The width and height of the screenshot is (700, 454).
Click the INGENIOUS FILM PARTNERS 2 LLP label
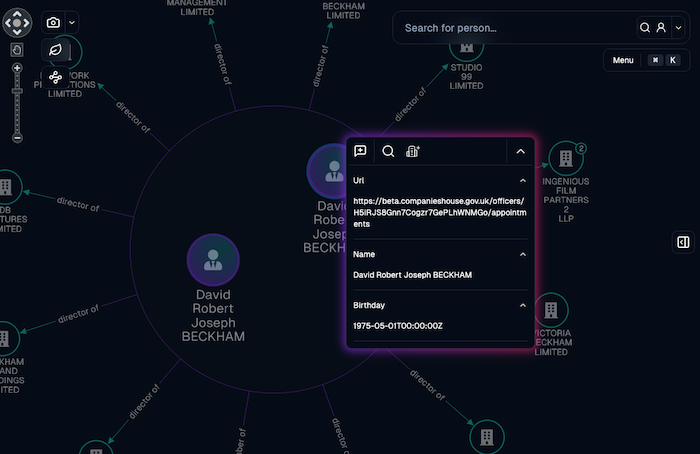tap(566, 200)
